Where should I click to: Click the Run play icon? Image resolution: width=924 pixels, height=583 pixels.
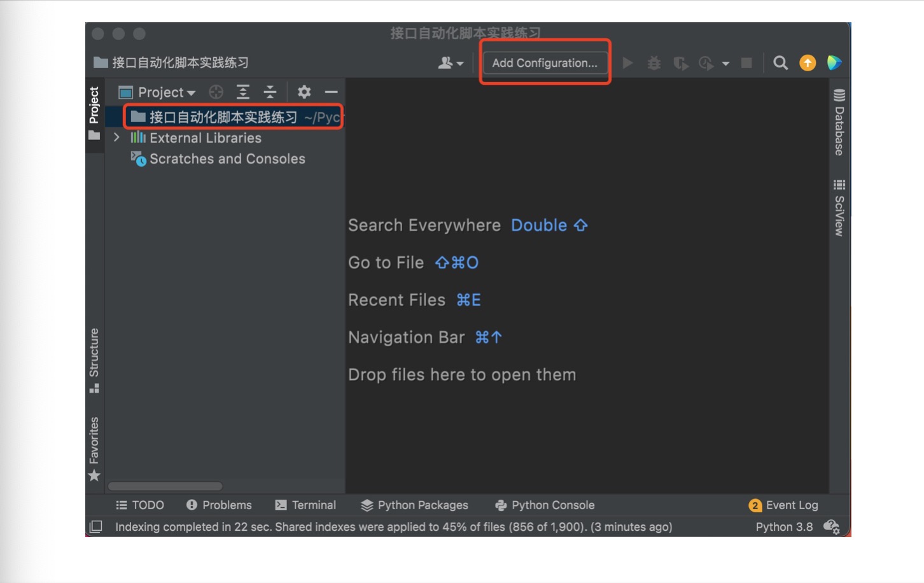[x=627, y=63]
